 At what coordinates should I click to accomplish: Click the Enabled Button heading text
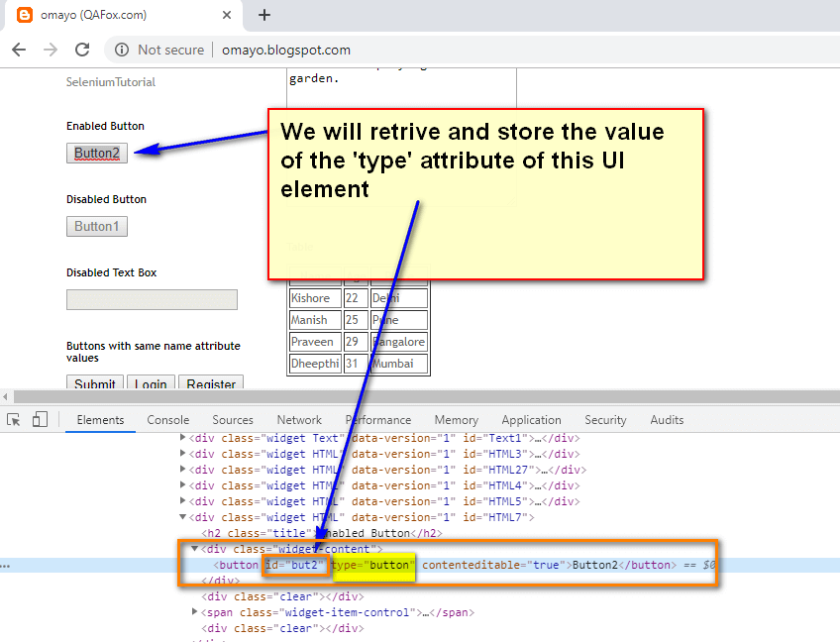click(x=106, y=126)
